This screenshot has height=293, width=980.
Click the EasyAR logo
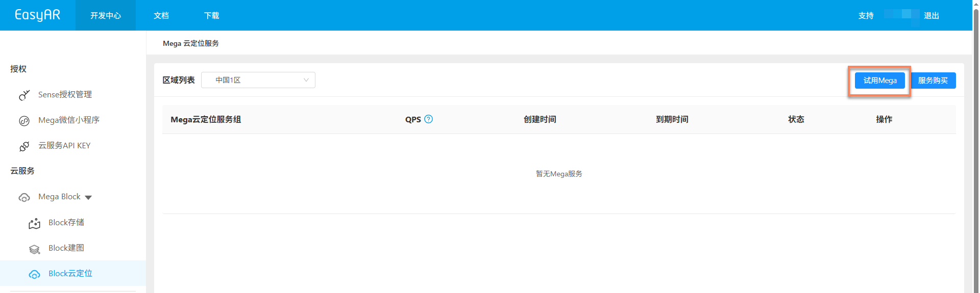tap(37, 15)
